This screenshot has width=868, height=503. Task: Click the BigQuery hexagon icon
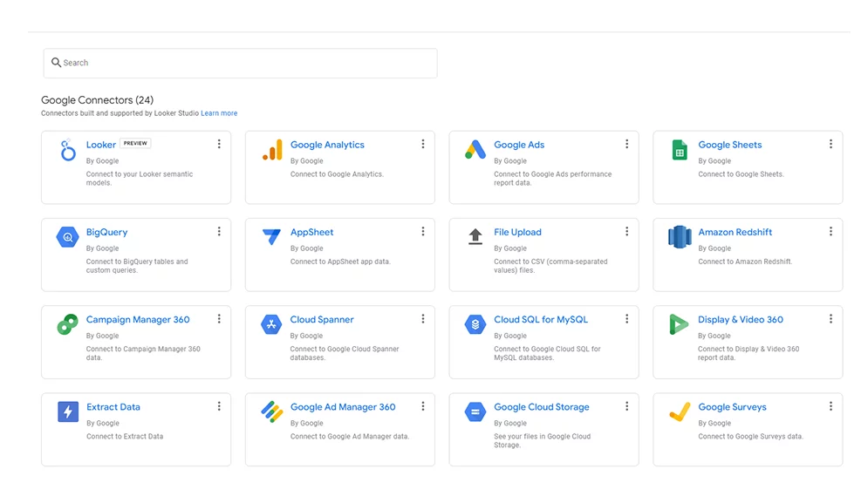click(x=67, y=237)
